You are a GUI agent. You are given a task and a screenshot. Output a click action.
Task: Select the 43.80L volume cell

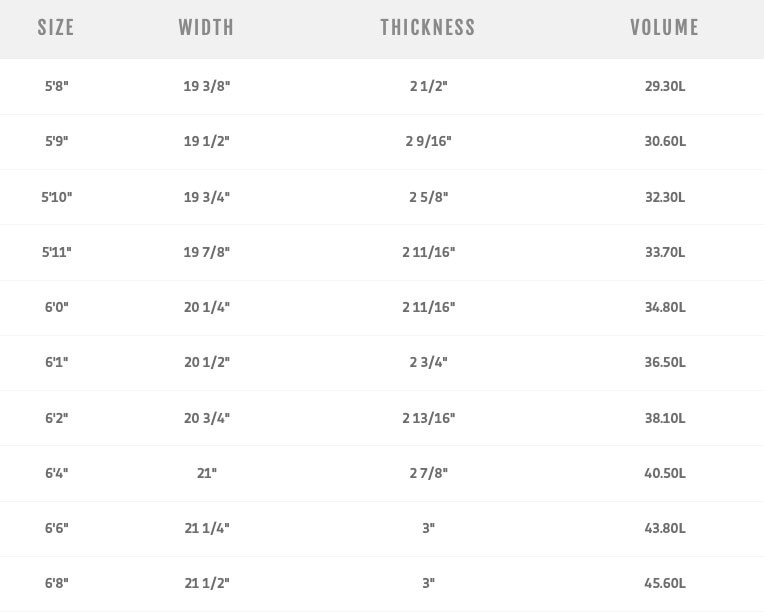pyautogui.click(x=665, y=528)
